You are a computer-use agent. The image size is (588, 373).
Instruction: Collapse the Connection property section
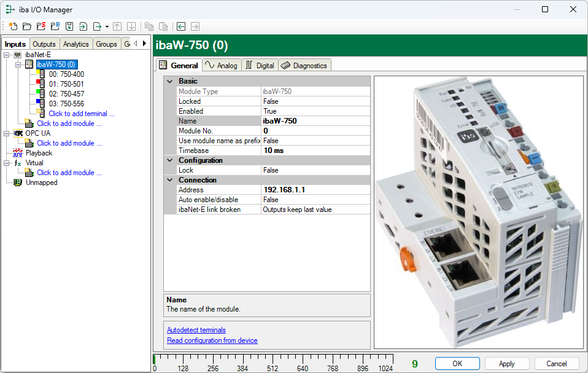[x=170, y=180]
